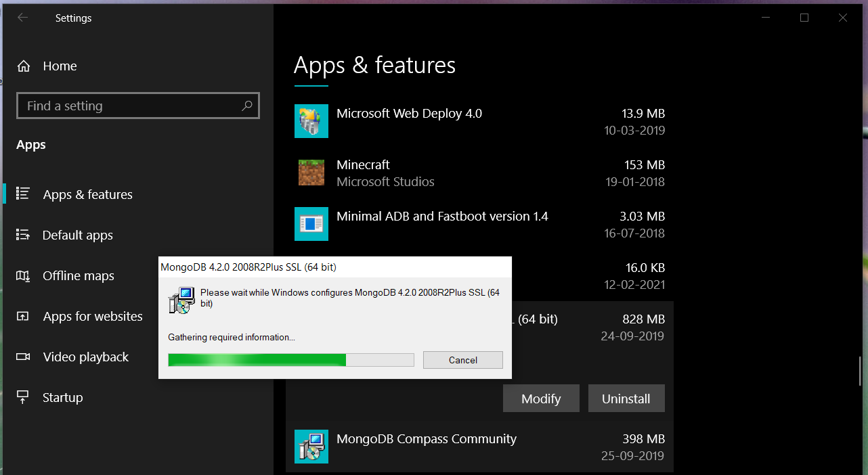The width and height of the screenshot is (868, 475).
Task: Select Apps & features in sidebar
Action: tap(88, 194)
